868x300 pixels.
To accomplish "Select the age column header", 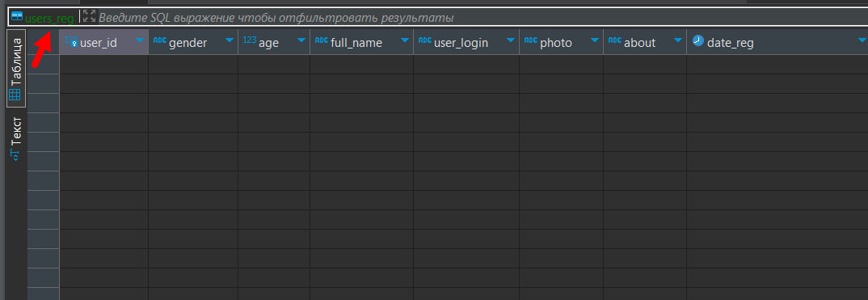I will click(x=274, y=42).
